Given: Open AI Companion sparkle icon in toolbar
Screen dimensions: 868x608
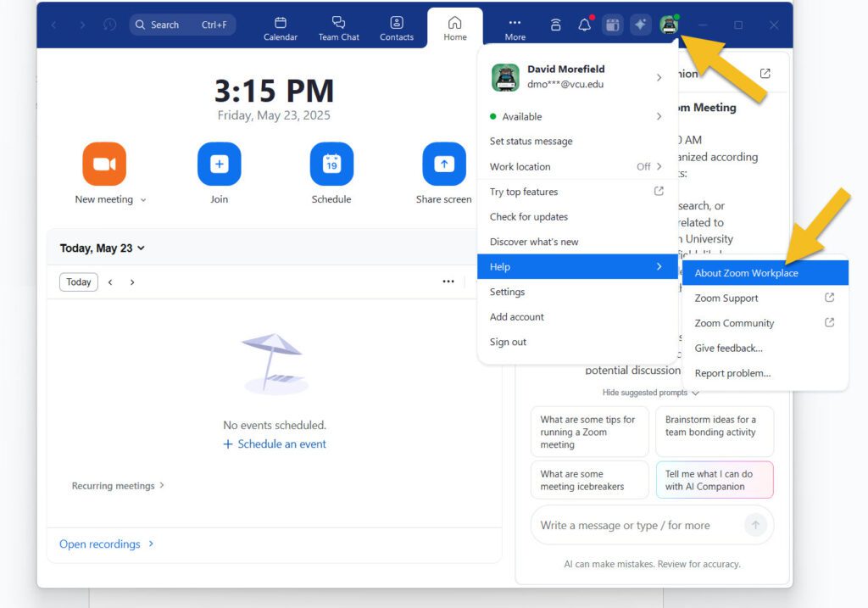Looking at the screenshot, I should (641, 25).
